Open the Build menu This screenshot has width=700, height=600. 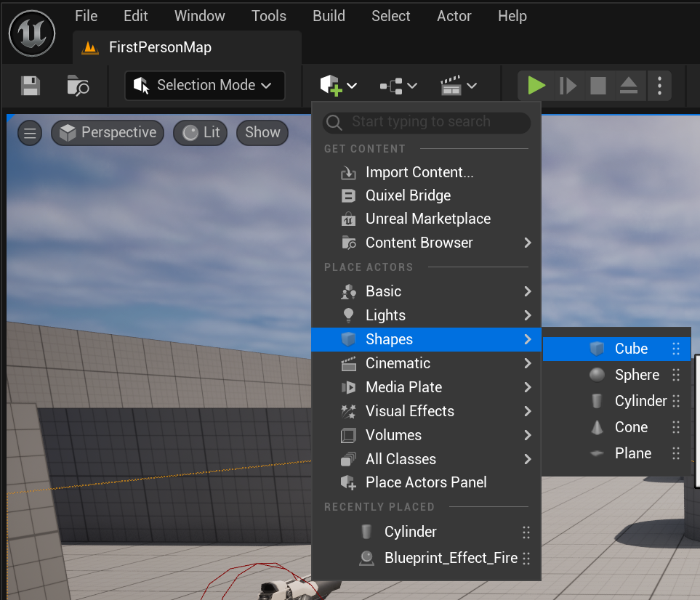pos(329,16)
